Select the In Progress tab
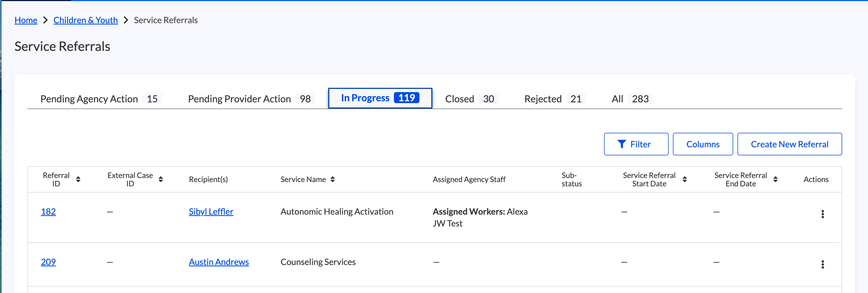 (380, 98)
